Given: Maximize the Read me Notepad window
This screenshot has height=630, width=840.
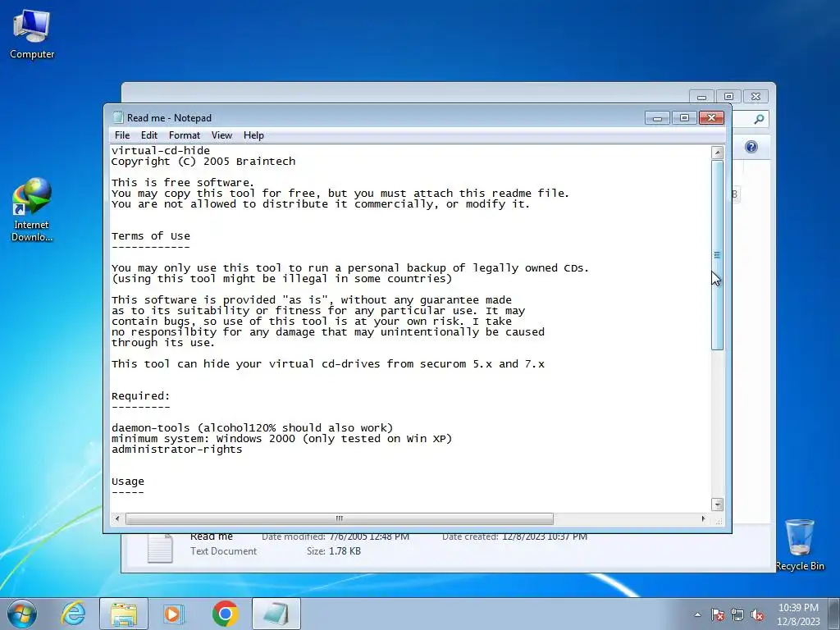Looking at the screenshot, I should pos(684,117).
